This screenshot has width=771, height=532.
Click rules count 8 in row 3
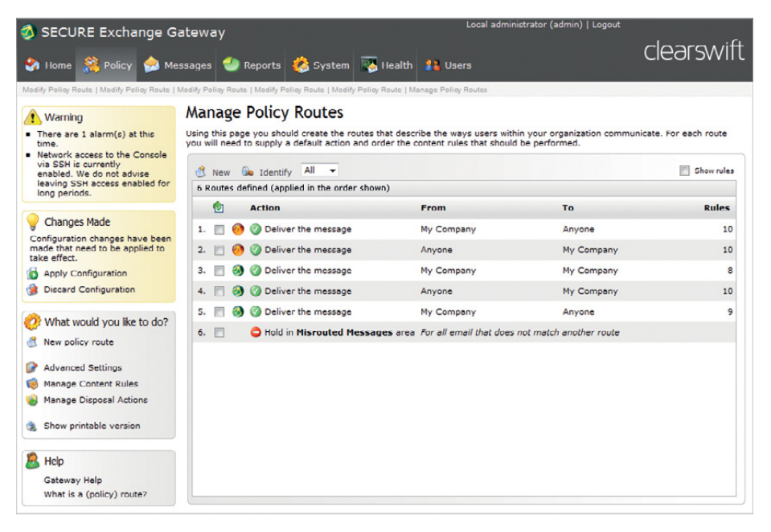tap(730, 271)
